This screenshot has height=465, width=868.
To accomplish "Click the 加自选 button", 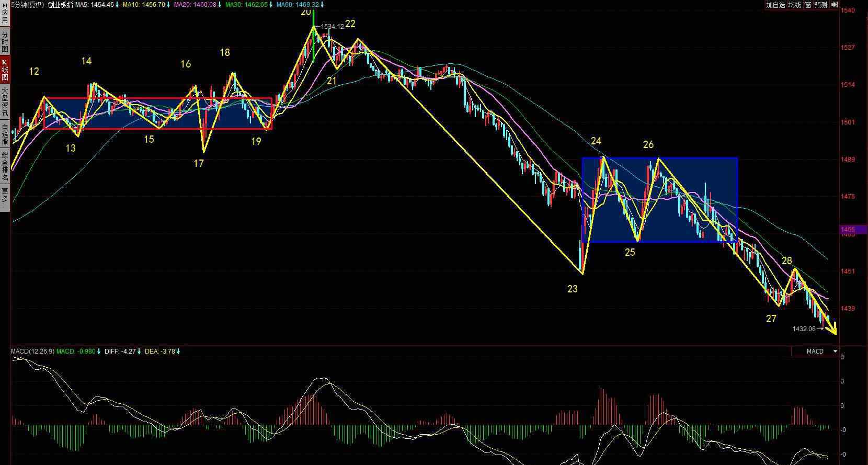I will click(775, 5).
